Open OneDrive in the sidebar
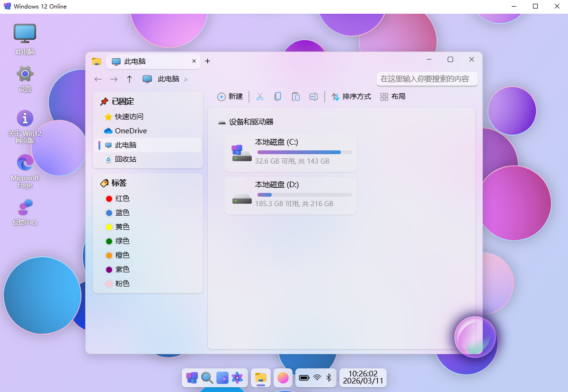 click(131, 131)
